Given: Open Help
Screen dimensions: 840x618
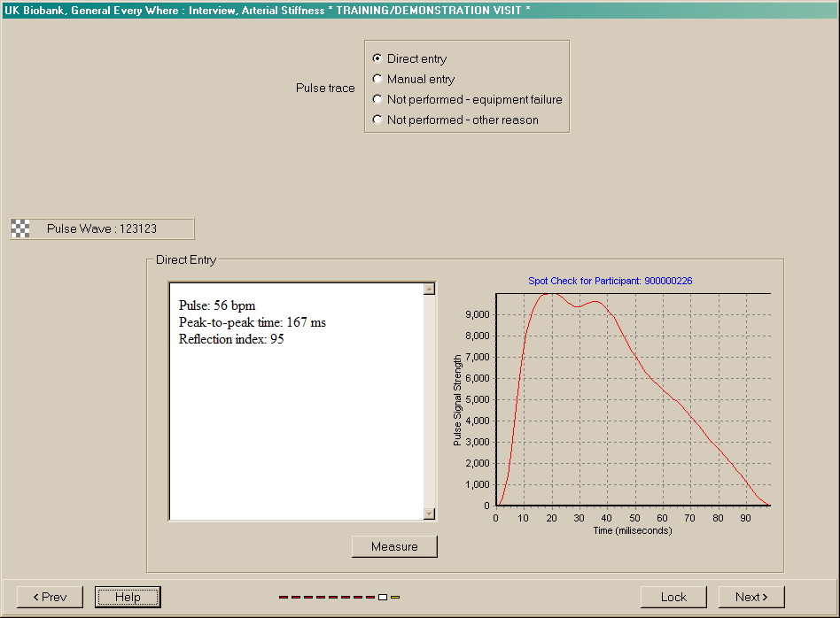Looking at the screenshot, I should 128,597.
